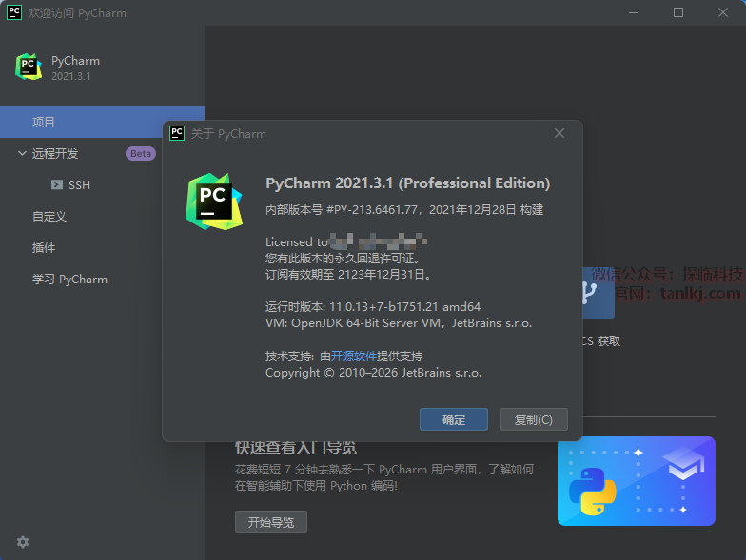This screenshot has height=560, width=746.
Task: Click the Beta badge beside 远程开发
Action: pyautogui.click(x=141, y=153)
